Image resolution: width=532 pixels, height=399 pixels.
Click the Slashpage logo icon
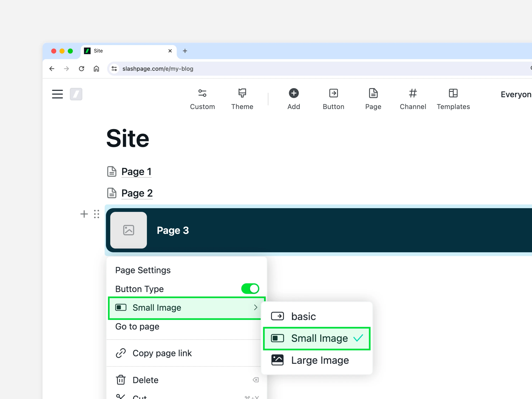coord(76,94)
